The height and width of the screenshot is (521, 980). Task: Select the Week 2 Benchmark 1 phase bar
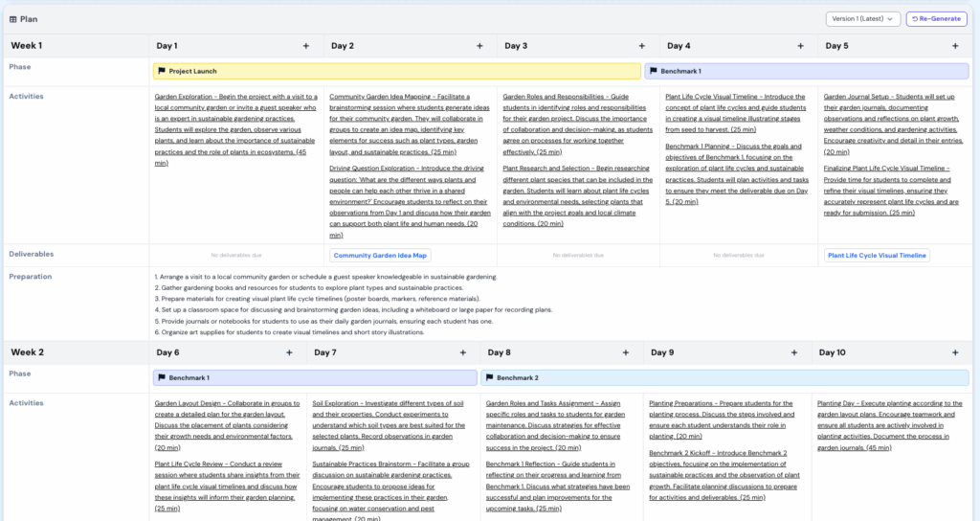tap(315, 377)
